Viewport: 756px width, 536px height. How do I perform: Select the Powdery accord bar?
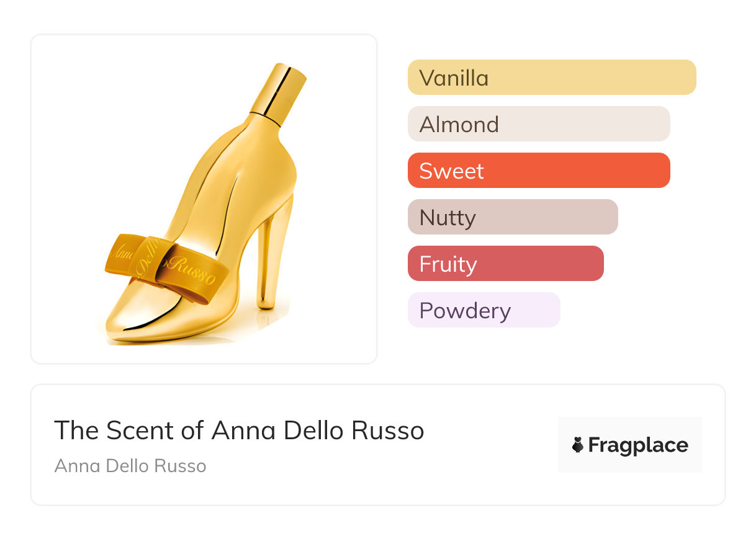coord(484,310)
